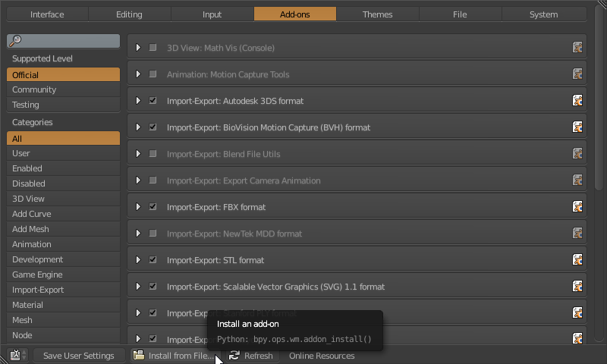This screenshot has height=364, width=607.
Task: Open the Editing tab
Action: pyautogui.click(x=129, y=14)
